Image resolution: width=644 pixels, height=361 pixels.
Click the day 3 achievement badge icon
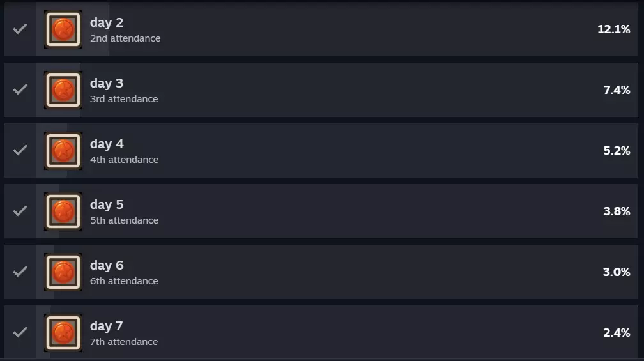tap(63, 90)
